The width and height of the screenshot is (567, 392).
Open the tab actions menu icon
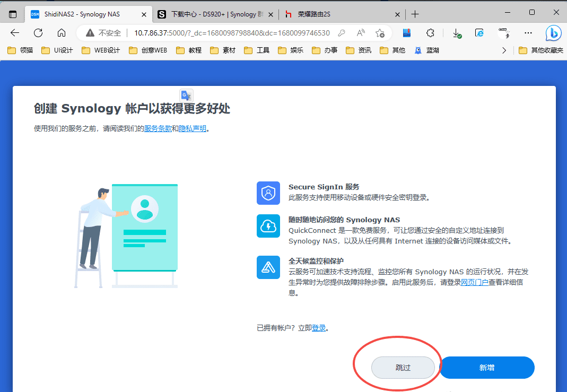13,14
